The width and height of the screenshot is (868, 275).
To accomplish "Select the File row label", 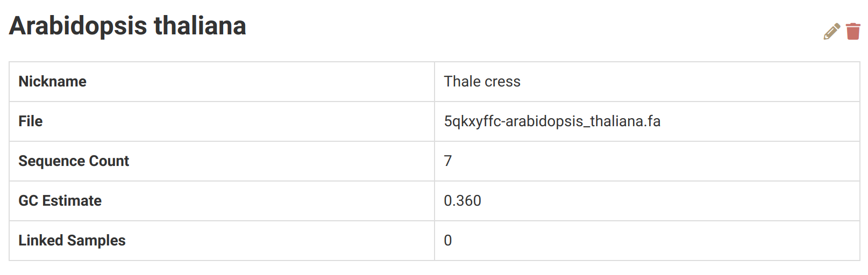I will pyautogui.click(x=31, y=121).
